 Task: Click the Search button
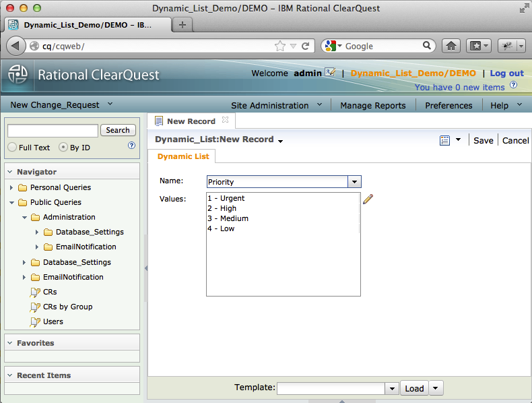118,130
